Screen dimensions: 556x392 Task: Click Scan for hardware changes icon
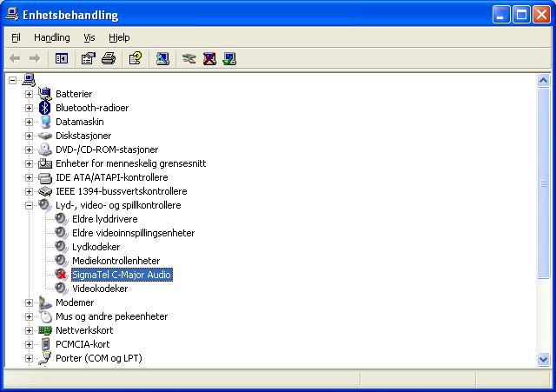[162, 58]
